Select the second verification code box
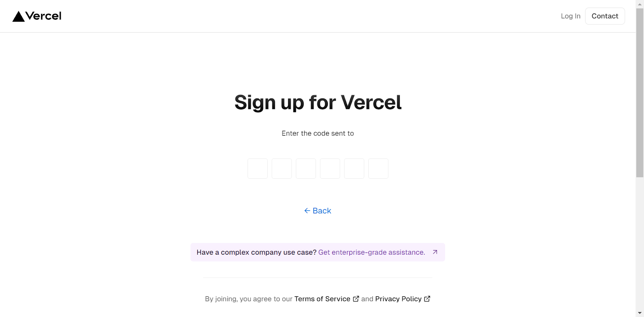The height and width of the screenshot is (317, 644). [281, 168]
